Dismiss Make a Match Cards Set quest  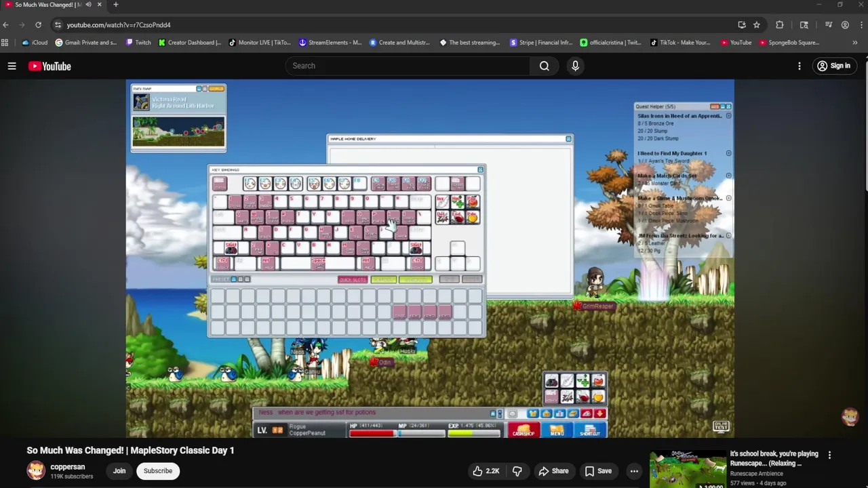tap(729, 176)
